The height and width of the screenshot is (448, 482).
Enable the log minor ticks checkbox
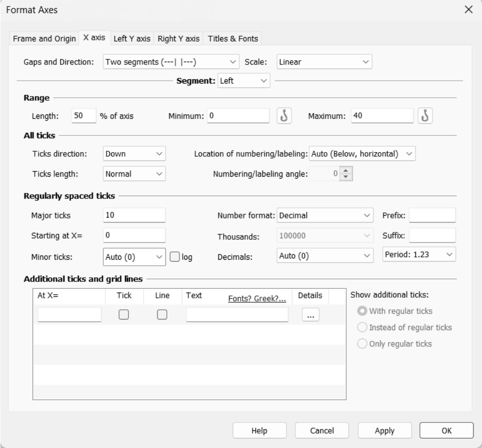tap(175, 256)
